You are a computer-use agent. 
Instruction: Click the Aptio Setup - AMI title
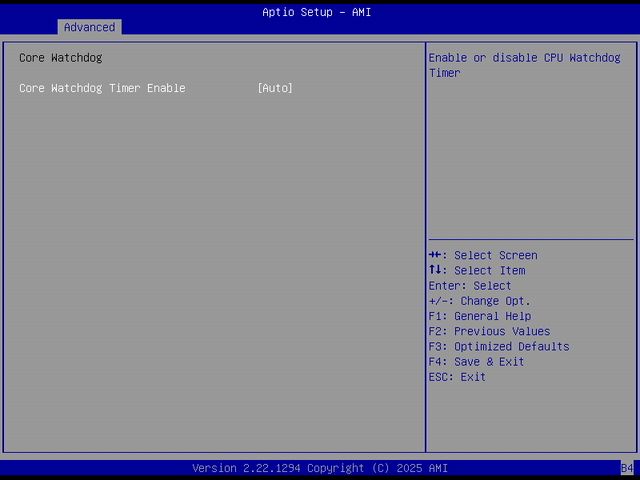pyautogui.click(x=317, y=12)
